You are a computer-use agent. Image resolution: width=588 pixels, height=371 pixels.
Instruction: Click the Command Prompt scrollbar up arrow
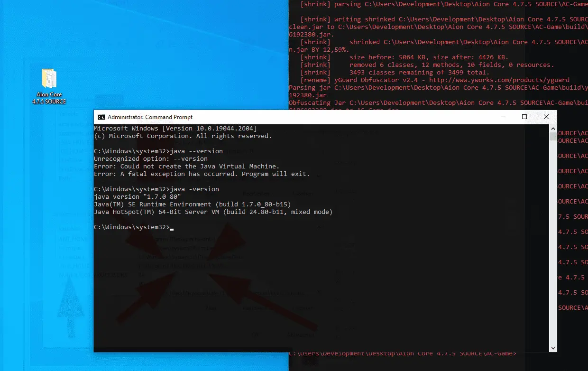pyautogui.click(x=553, y=129)
